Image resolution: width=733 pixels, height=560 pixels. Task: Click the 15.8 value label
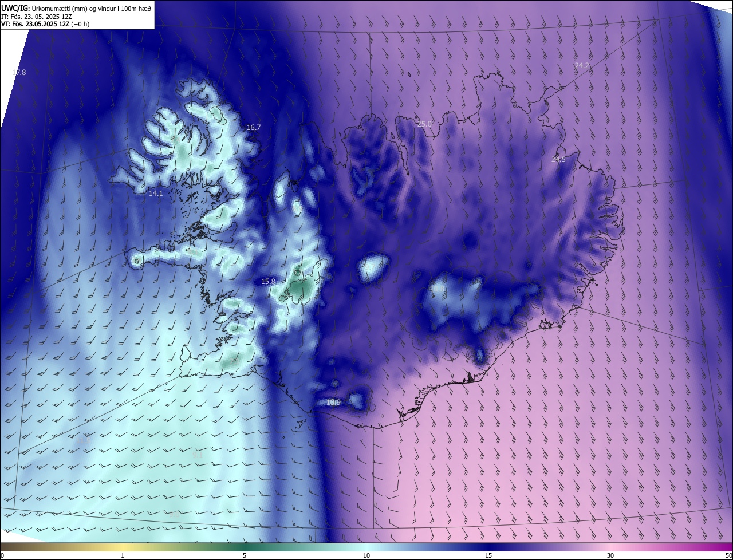pos(268,282)
